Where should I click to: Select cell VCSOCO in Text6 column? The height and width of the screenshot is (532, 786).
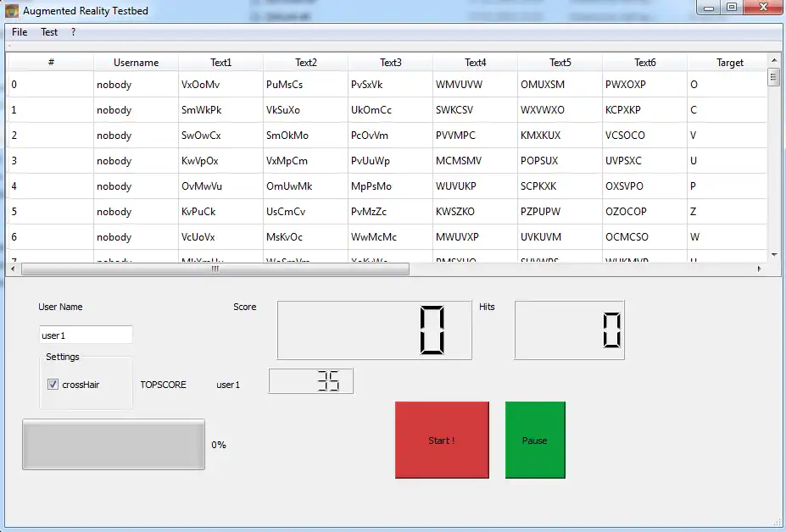[644, 136]
